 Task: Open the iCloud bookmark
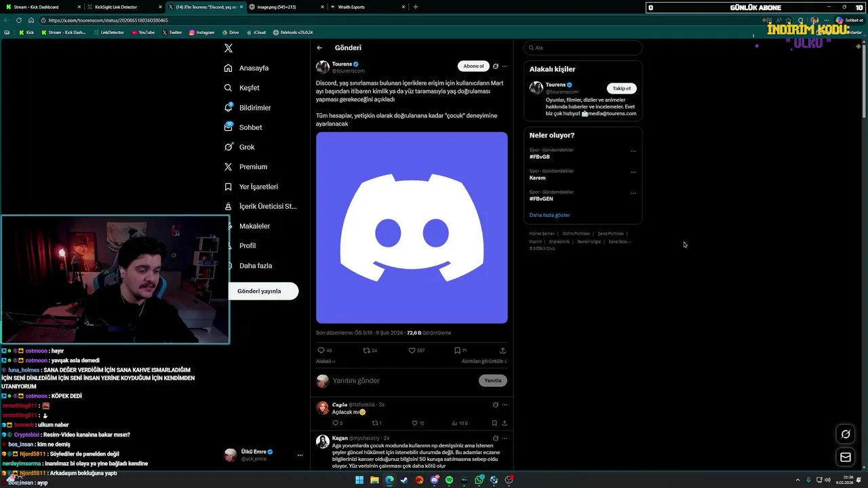point(256,33)
